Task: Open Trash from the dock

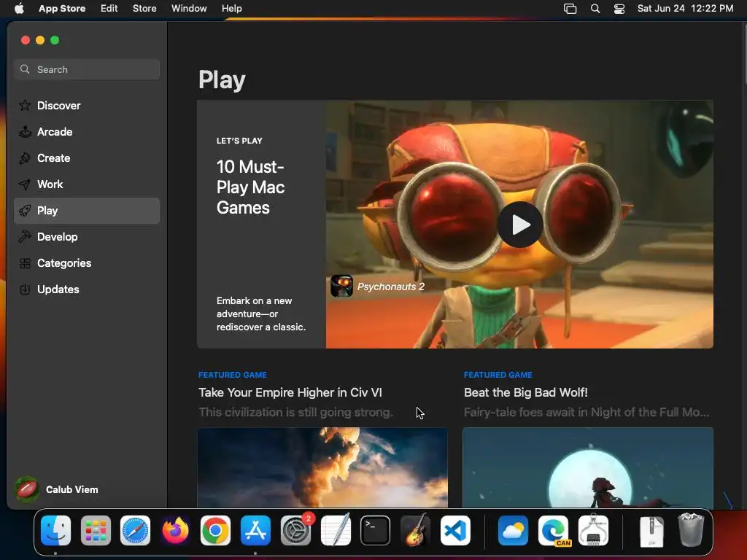Action: [691, 530]
